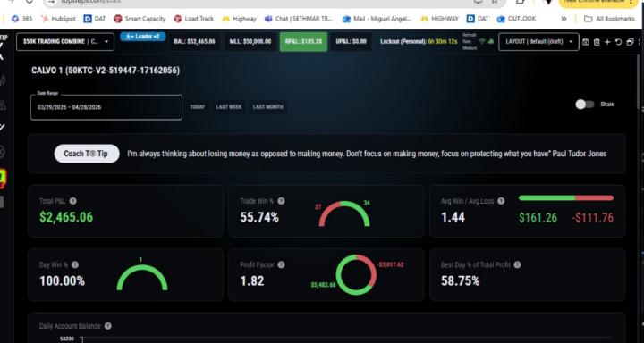Click the help icon next to Profit Factor
Viewport: 644px width, 343px height.
(x=281, y=265)
